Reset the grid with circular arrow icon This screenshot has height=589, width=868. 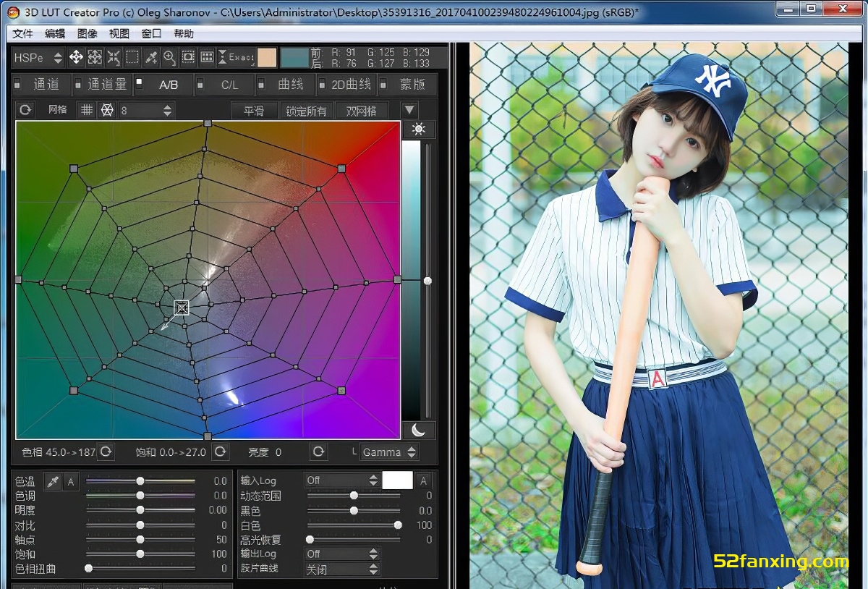coord(25,110)
